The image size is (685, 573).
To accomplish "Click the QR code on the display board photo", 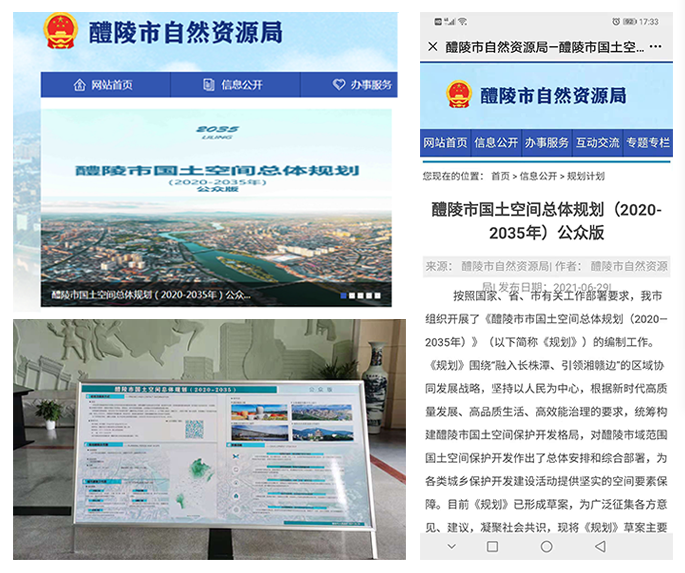I will 194,429.
